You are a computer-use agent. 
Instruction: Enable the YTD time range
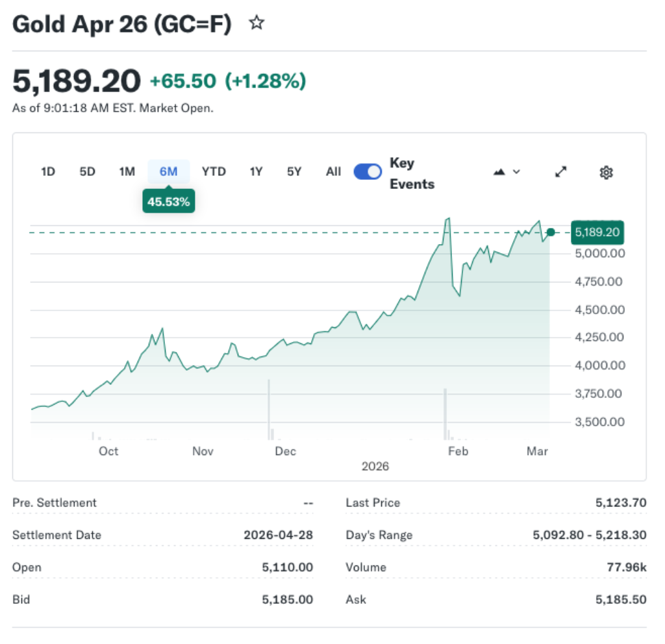214,171
